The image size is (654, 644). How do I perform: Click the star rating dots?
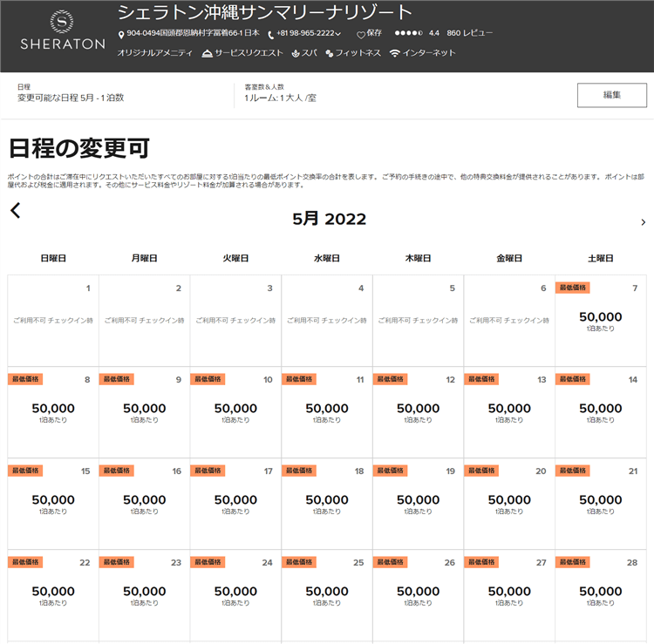pos(408,33)
